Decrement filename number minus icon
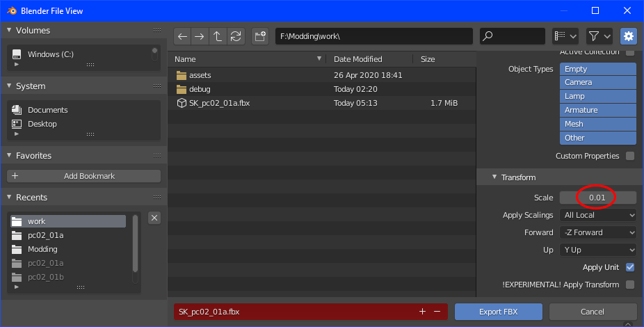 click(x=437, y=312)
